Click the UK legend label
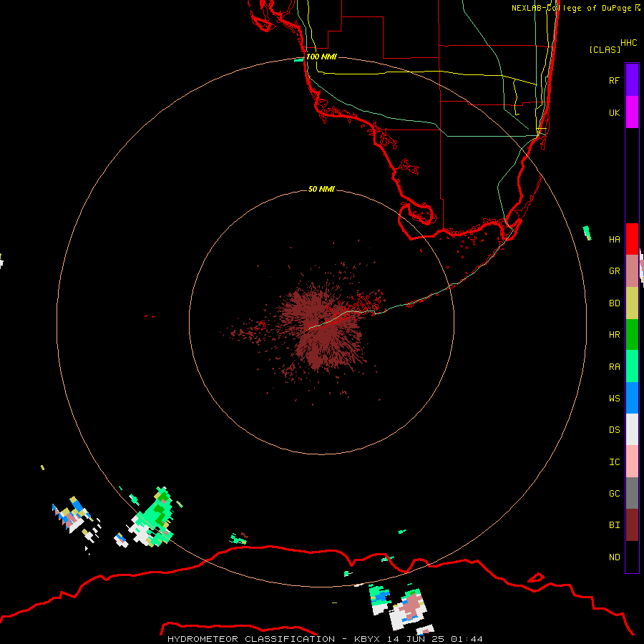Image resolution: width=644 pixels, height=644 pixels. [x=614, y=112]
